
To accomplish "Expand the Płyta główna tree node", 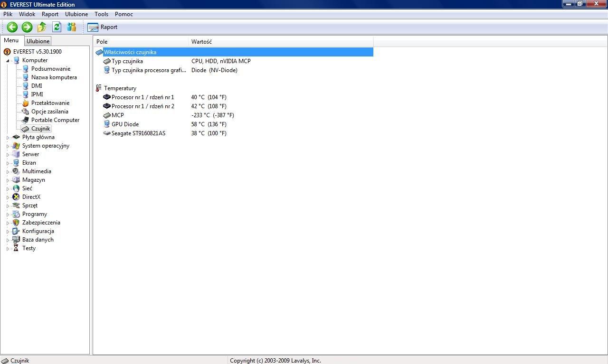I will click(x=8, y=138).
